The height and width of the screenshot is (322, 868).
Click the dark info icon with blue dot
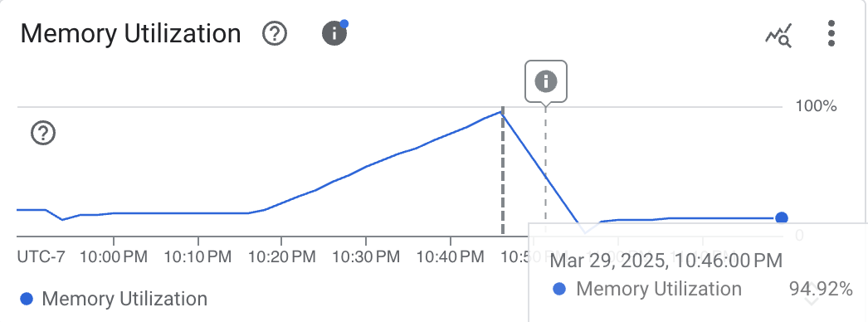335,34
